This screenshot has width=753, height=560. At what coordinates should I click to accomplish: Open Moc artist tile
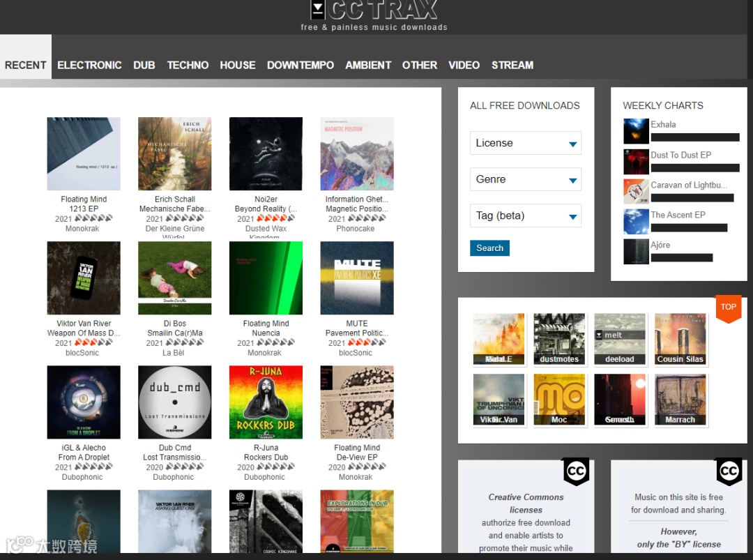[x=559, y=400]
